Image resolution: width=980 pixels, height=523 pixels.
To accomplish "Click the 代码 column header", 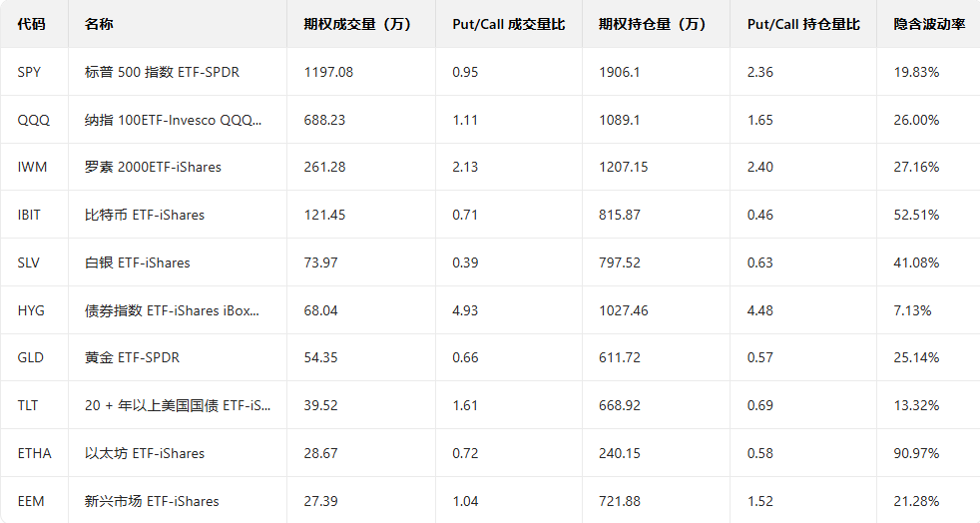I will click(31, 24).
